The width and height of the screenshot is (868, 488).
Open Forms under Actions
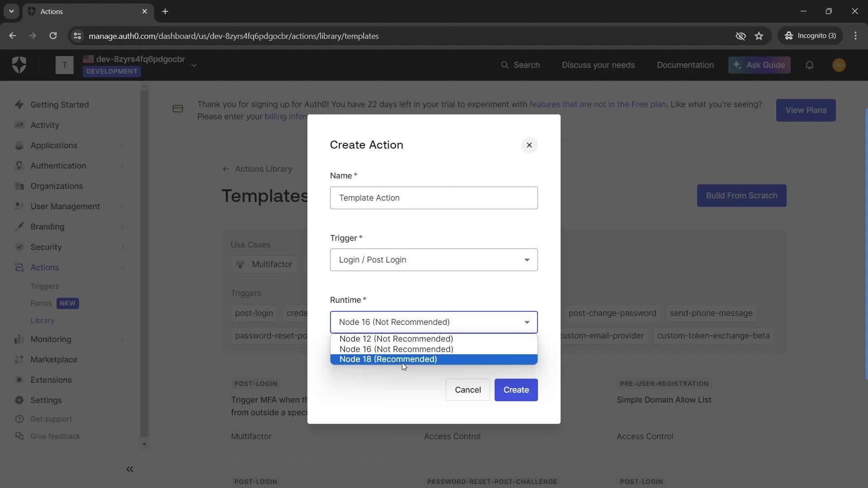pos(41,304)
